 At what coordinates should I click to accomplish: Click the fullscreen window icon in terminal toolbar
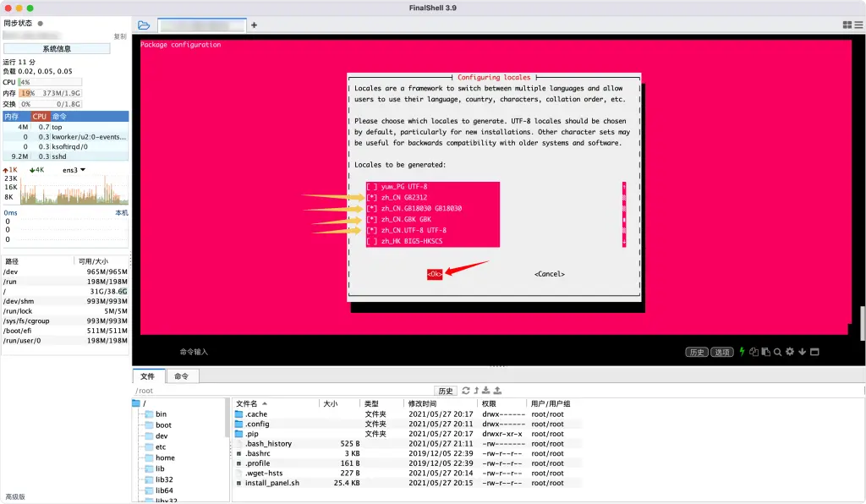(x=814, y=352)
